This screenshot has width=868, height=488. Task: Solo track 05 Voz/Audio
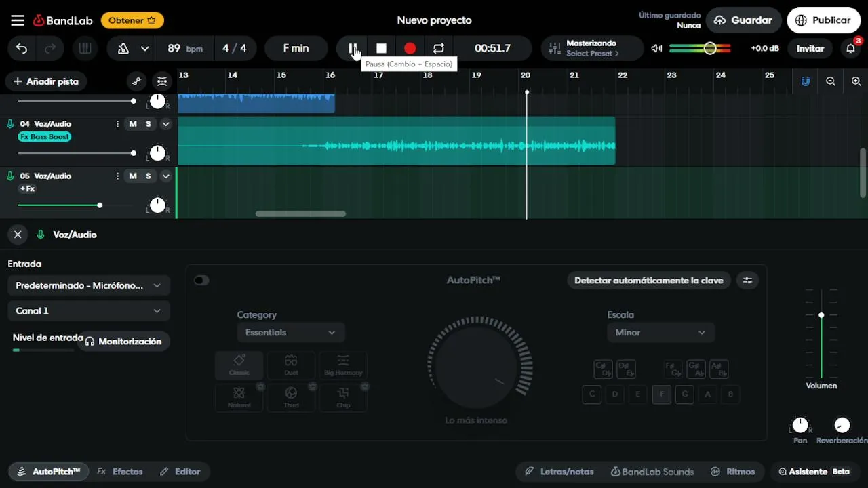pyautogui.click(x=149, y=176)
